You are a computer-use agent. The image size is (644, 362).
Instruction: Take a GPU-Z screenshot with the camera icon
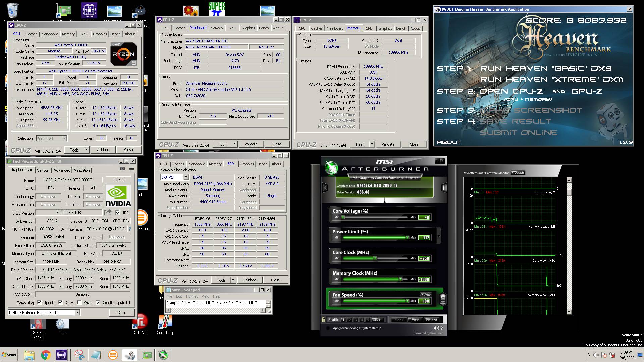click(x=122, y=168)
